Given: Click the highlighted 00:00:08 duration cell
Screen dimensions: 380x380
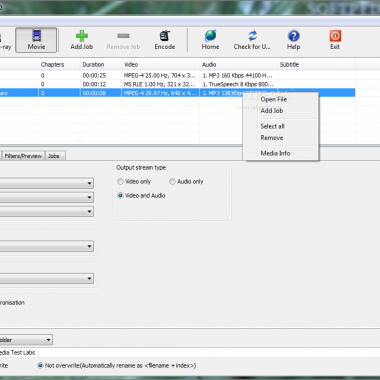Looking at the screenshot, I should point(101,93).
